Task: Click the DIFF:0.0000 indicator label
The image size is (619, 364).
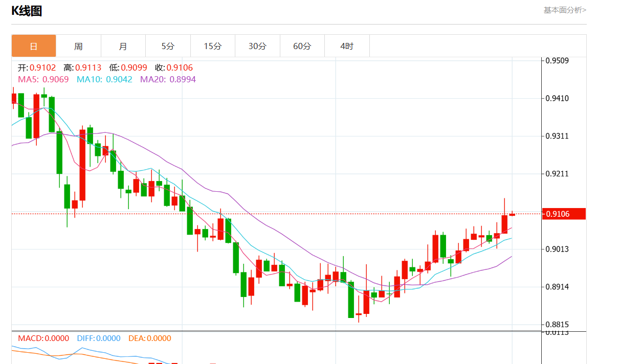Action: click(x=99, y=338)
